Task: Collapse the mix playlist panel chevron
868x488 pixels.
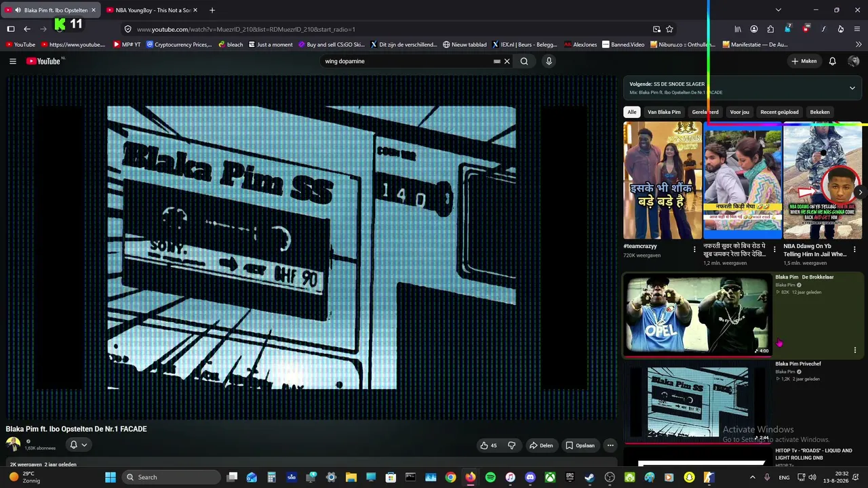Action: [852, 88]
